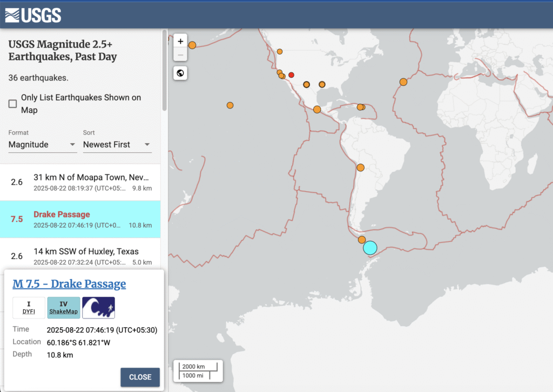Open the M 7.5 - Drake Passage link
553x392 pixels.
pyautogui.click(x=69, y=284)
